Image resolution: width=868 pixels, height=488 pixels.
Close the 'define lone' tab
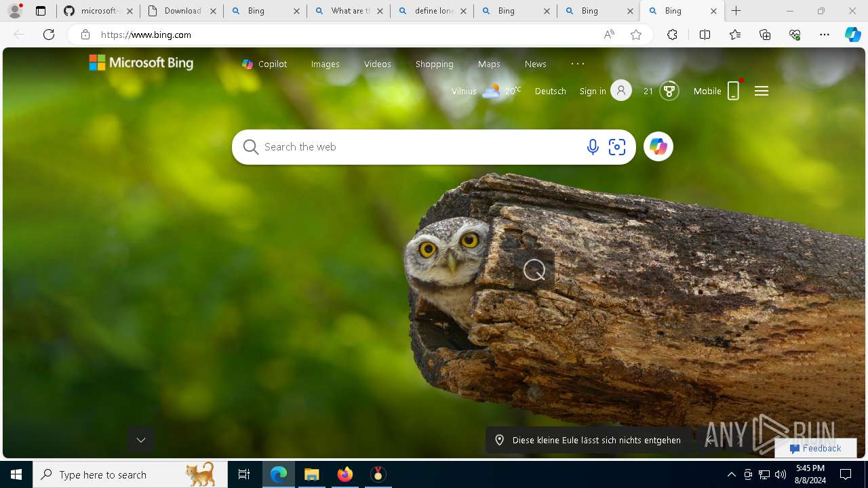point(463,11)
